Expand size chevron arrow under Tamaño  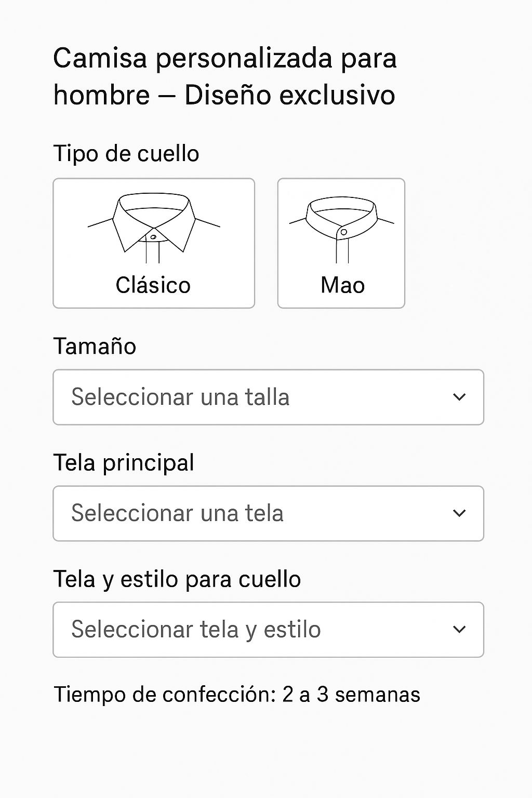[459, 397]
